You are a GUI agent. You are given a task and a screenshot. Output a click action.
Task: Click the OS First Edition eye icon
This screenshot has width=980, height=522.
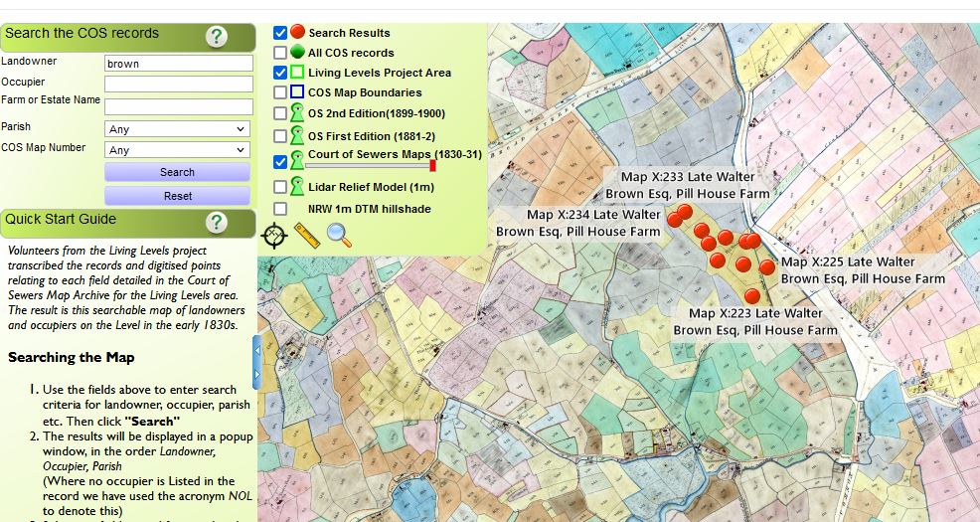(x=297, y=135)
